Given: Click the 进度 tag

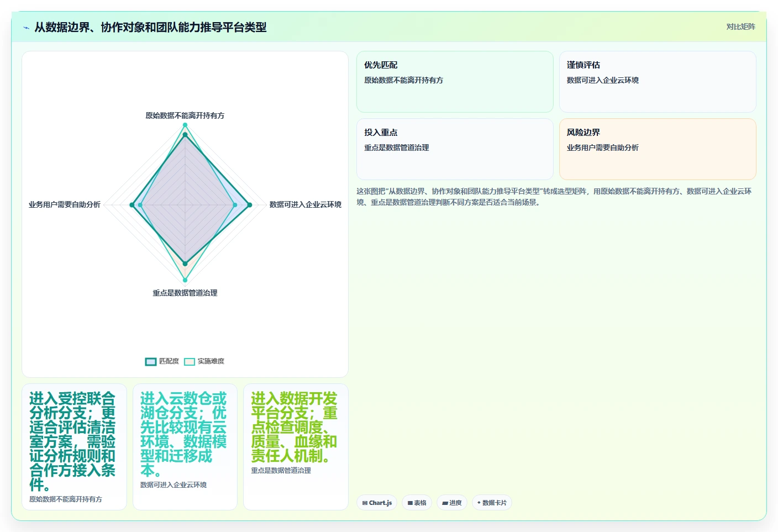Looking at the screenshot, I should tap(452, 503).
